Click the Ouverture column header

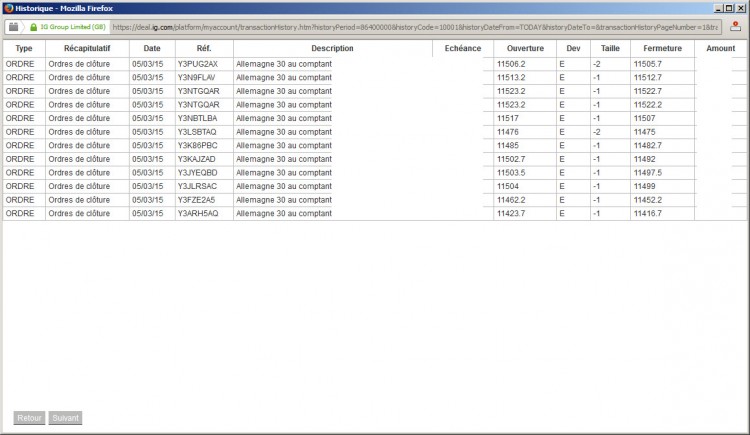pyautogui.click(x=525, y=48)
